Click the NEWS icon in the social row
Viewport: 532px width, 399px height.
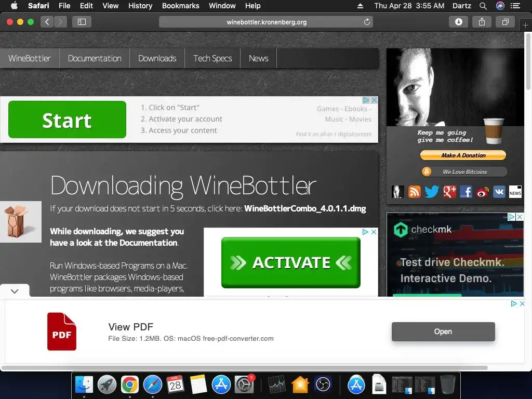tap(515, 192)
